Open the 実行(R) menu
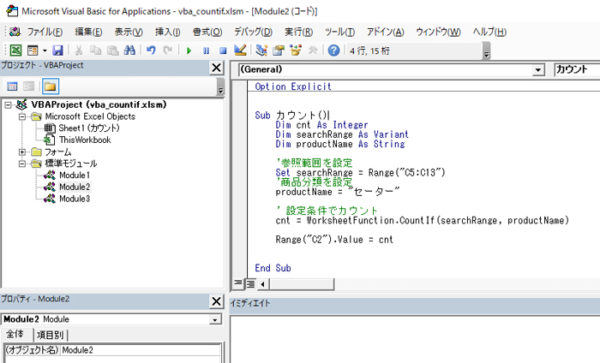 pos(298,32)
